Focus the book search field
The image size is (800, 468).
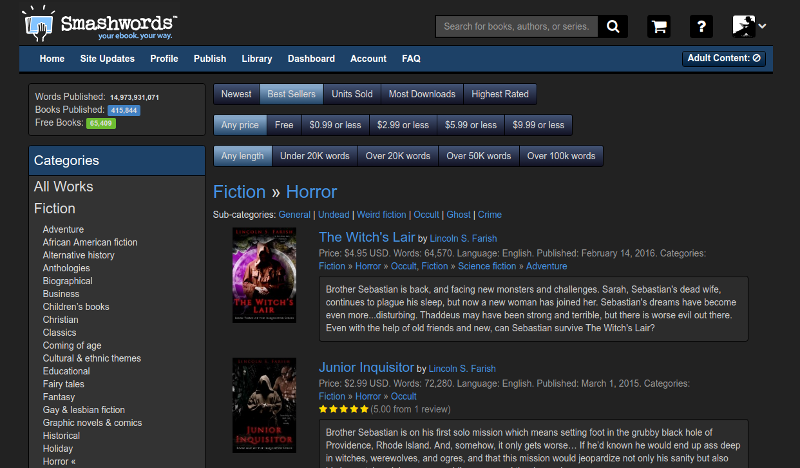click(x=516, y=27)
